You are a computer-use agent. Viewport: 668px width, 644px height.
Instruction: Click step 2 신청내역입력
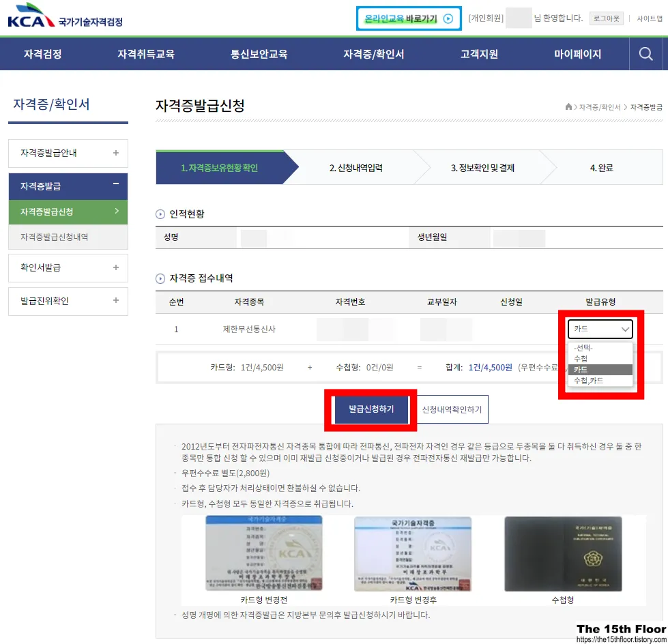point(355,168)
